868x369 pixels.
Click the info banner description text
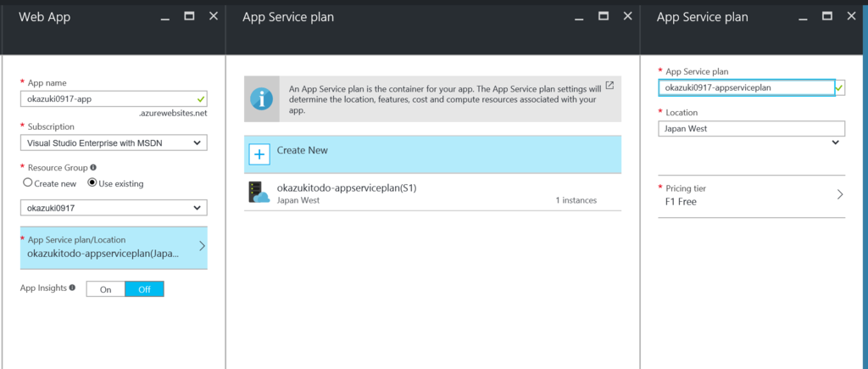[444, 99]
